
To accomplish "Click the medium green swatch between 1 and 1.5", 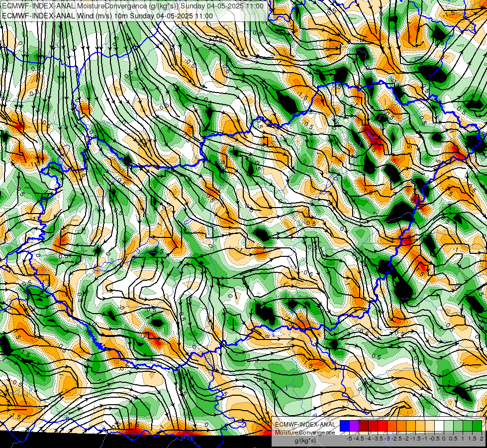I will pos(468,426).
